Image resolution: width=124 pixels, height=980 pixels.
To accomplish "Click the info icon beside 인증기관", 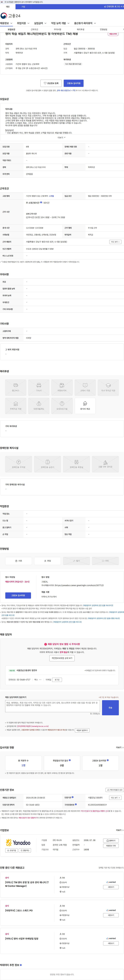I will 73,797.
